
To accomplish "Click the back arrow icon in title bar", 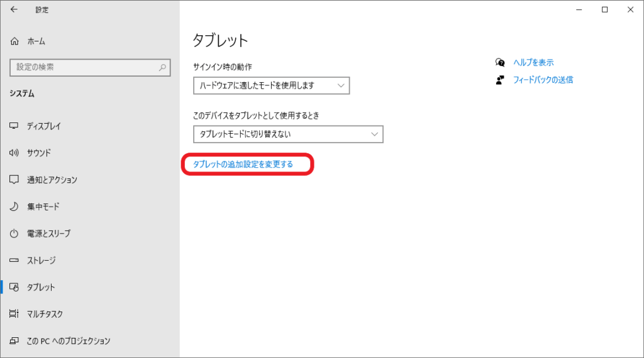I will 14,9.
